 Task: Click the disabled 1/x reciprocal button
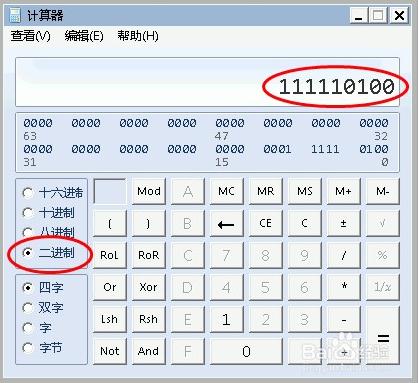[383, 287]
